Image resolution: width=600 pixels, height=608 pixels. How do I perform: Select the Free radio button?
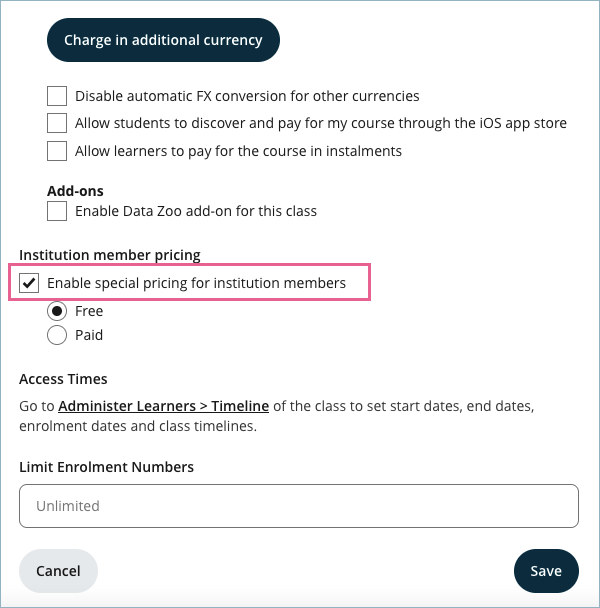[x=57, y=311]
